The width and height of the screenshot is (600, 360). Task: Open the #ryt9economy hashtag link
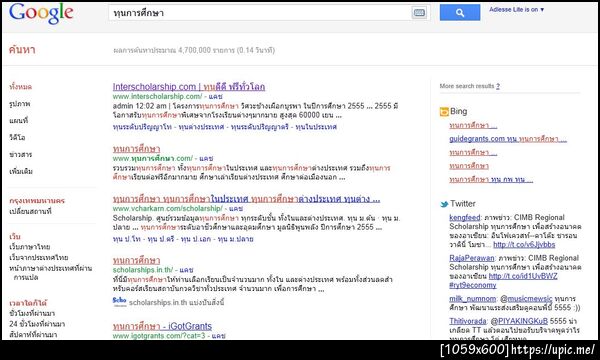(x=473, y=285)
